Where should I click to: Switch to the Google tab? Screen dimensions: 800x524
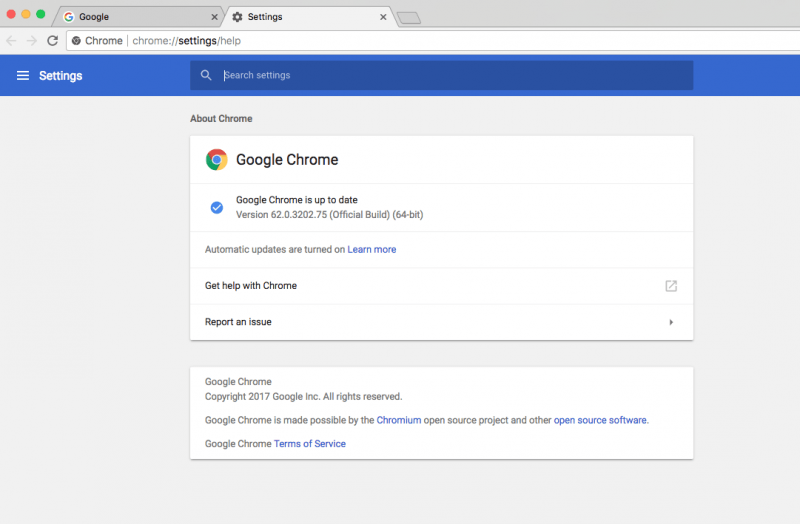[139, 17]
